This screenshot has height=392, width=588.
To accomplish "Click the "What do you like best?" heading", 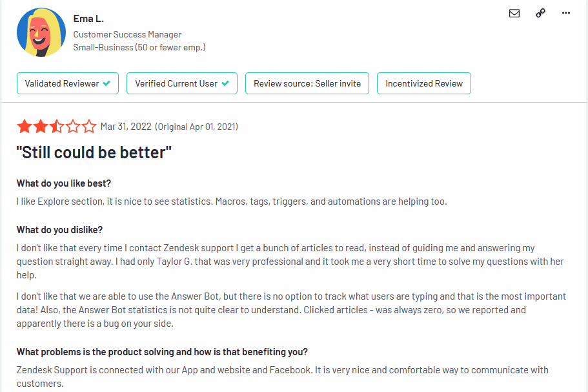I will (64, 183).
